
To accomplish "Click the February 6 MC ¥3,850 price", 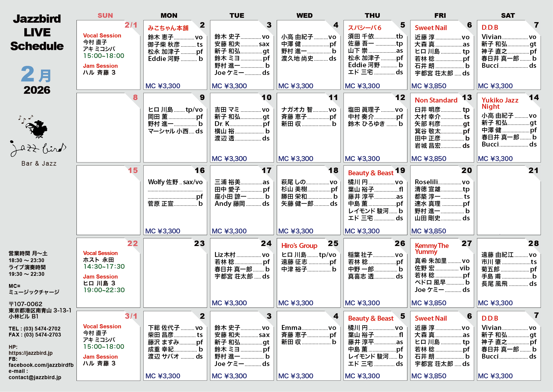I will pyautogui.click(x=429, y=86).
